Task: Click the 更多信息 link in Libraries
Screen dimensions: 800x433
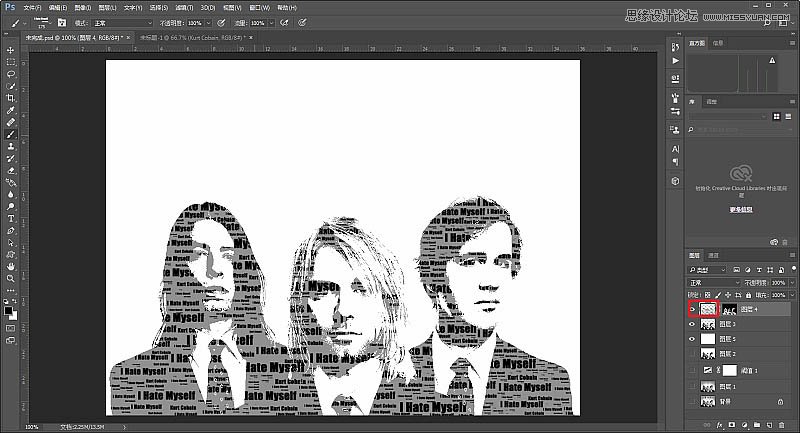Action: point(740,210)
